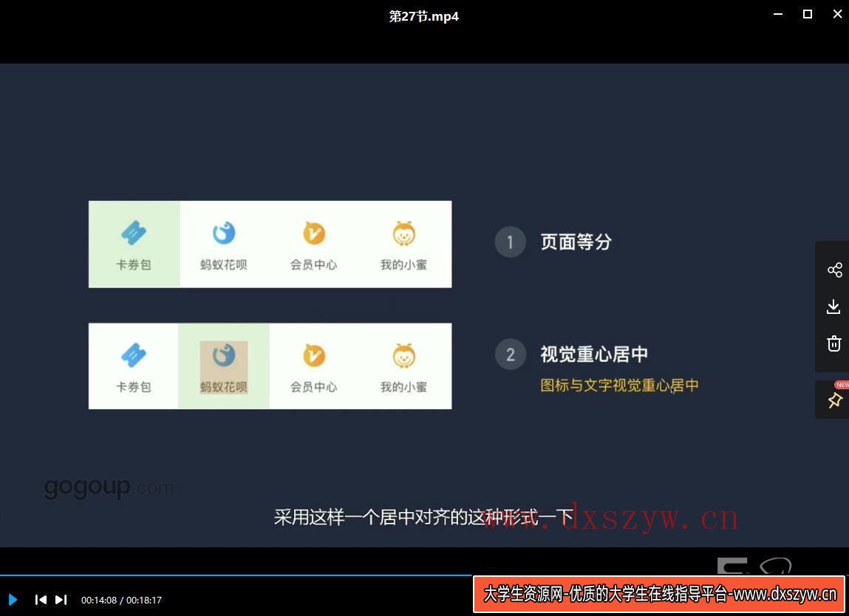849x616 pixels.
Task: Skip to the previous video
Action: pos(41,600)
